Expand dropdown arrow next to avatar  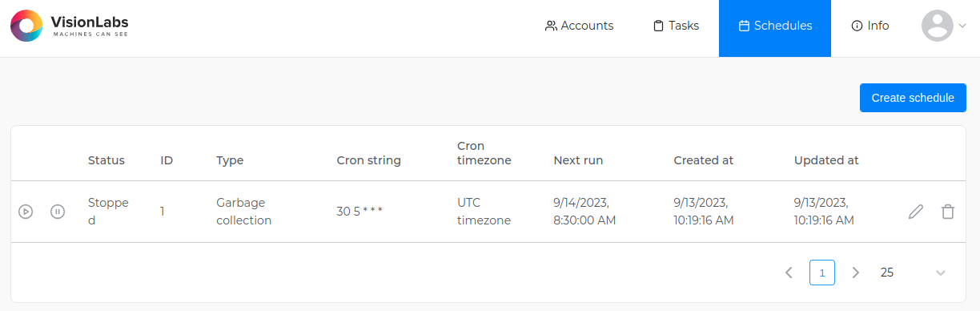(962, 26)
